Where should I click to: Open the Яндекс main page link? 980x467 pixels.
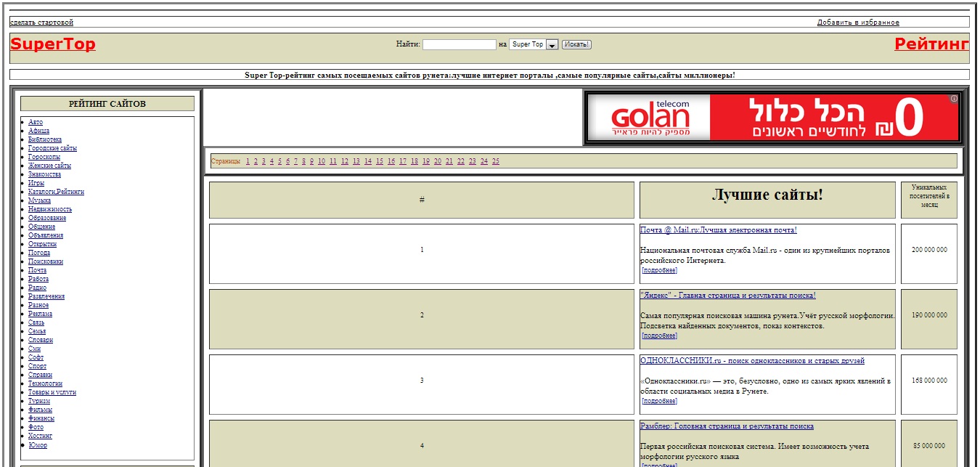pos(728,296)
